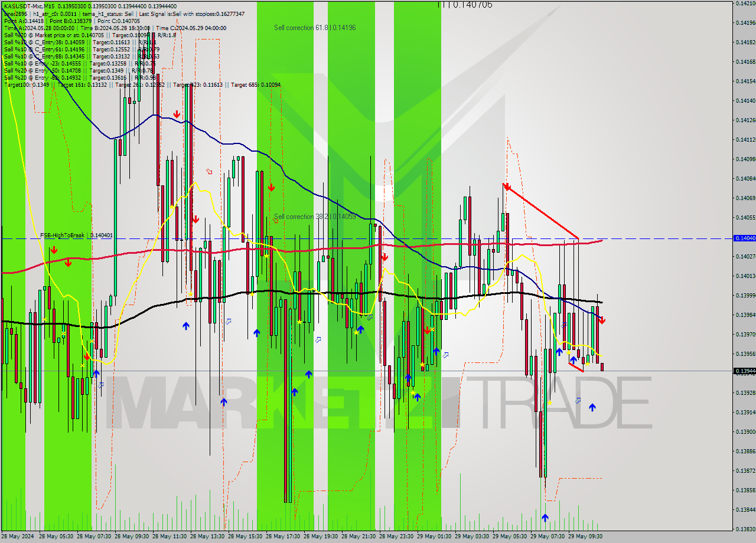Screen dimensions: 756x543
Task: Click the '29 May 09:30' time axis label
Action: coord(586,537)
